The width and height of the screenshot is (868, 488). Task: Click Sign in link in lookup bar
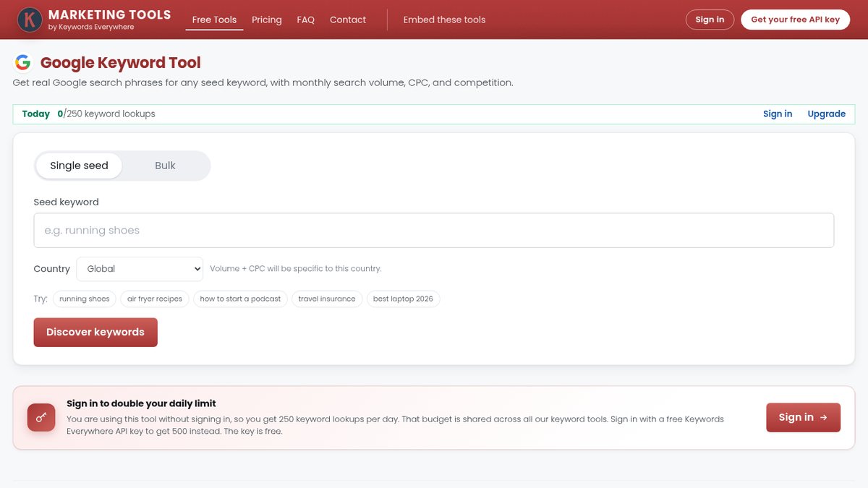(778, 114)
